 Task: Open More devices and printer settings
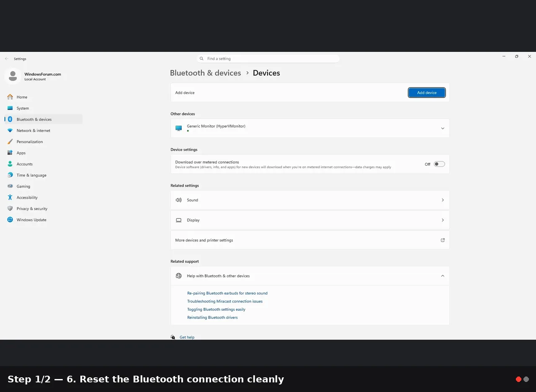click(310, 240)
